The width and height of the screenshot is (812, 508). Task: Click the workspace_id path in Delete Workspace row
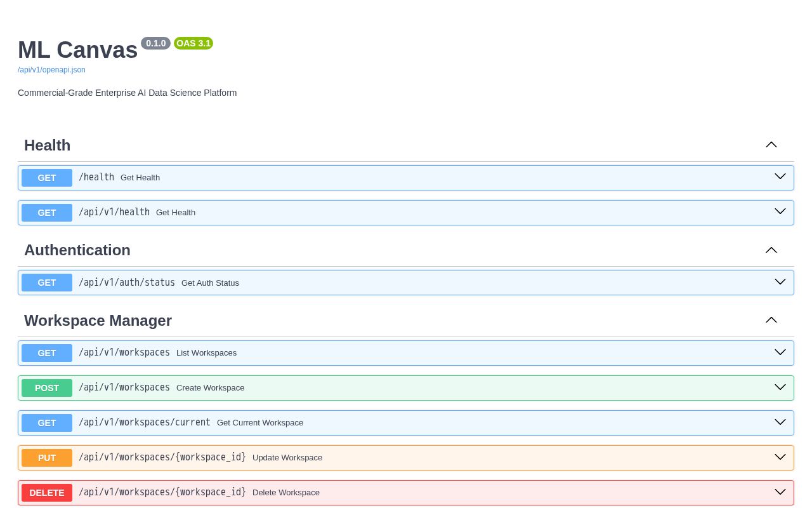162,492
